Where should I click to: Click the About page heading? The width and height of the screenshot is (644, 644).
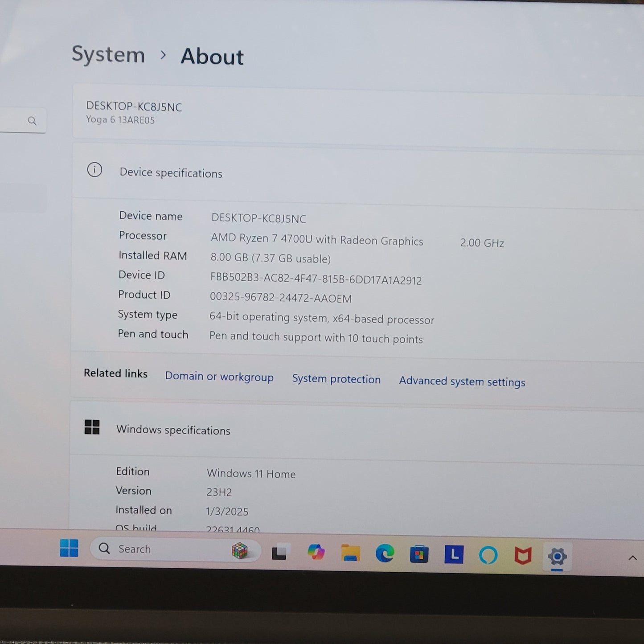click(x=212, y=57)
